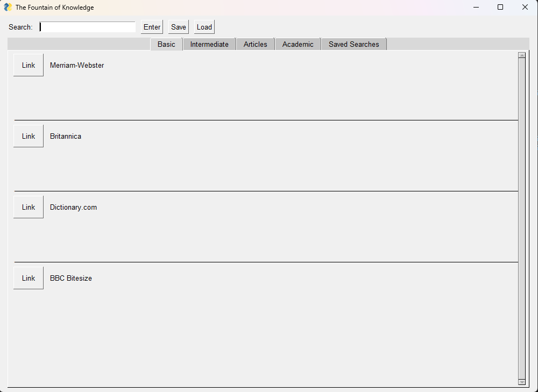Click the Britannica label
538x392 pixels.
66,136
